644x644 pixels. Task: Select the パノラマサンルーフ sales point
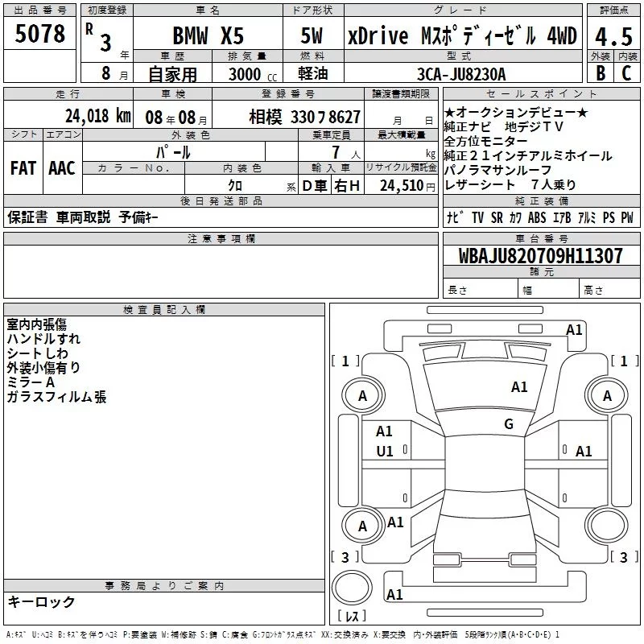497,170
